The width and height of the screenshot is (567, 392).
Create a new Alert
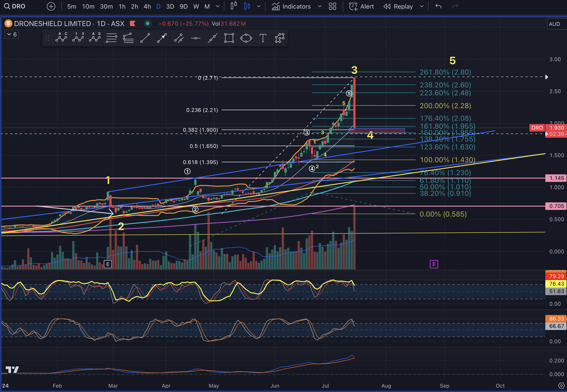pos(361,6)
